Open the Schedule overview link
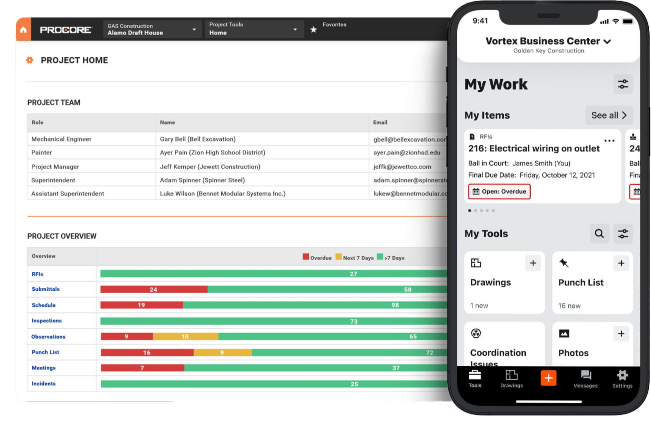 point(44,305)
